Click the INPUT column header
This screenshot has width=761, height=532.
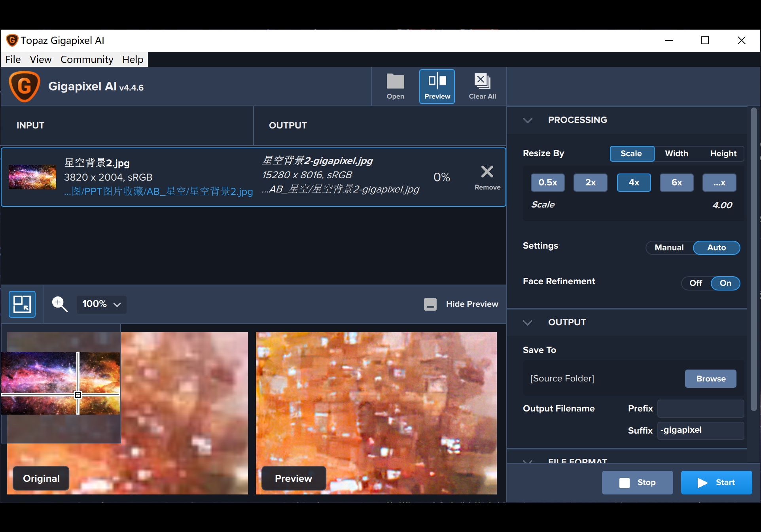point(30,126)
